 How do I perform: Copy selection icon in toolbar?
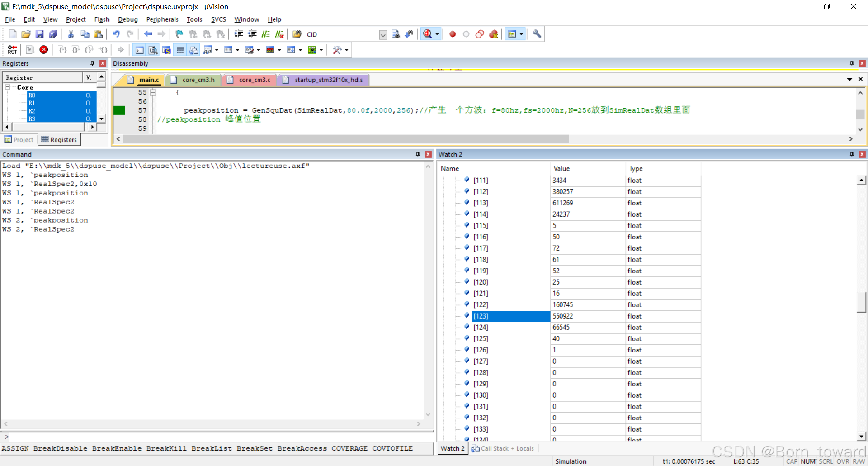(x=85, y=34)
